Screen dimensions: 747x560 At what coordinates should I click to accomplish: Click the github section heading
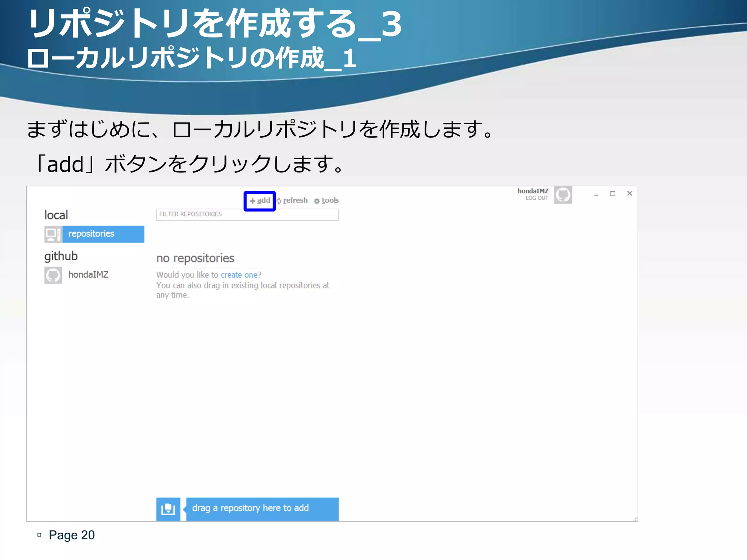(61, 256)
